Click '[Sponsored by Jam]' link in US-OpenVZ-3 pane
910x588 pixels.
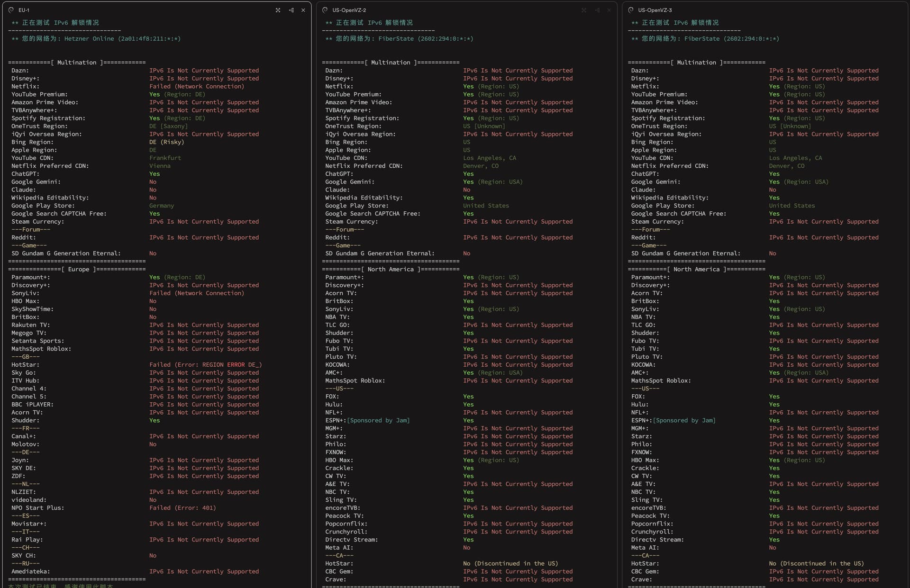684,420
